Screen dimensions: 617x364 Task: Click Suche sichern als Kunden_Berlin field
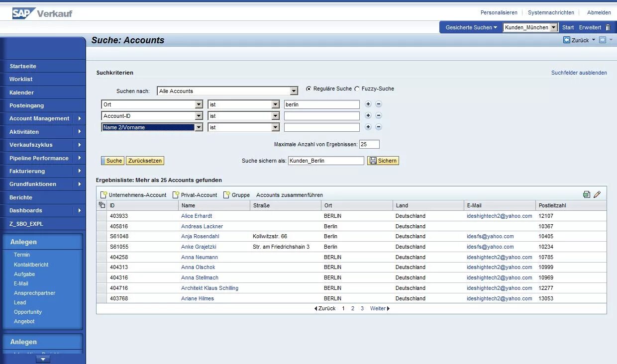click(326, 161)
